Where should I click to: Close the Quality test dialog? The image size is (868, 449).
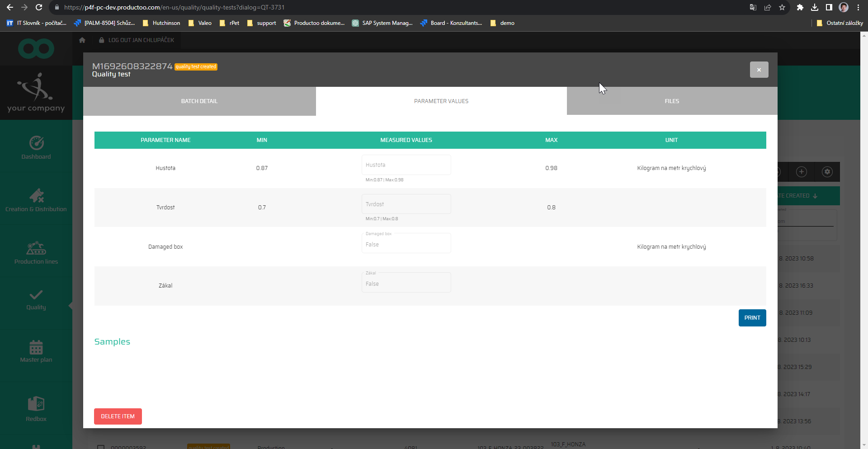click(759, 70)
